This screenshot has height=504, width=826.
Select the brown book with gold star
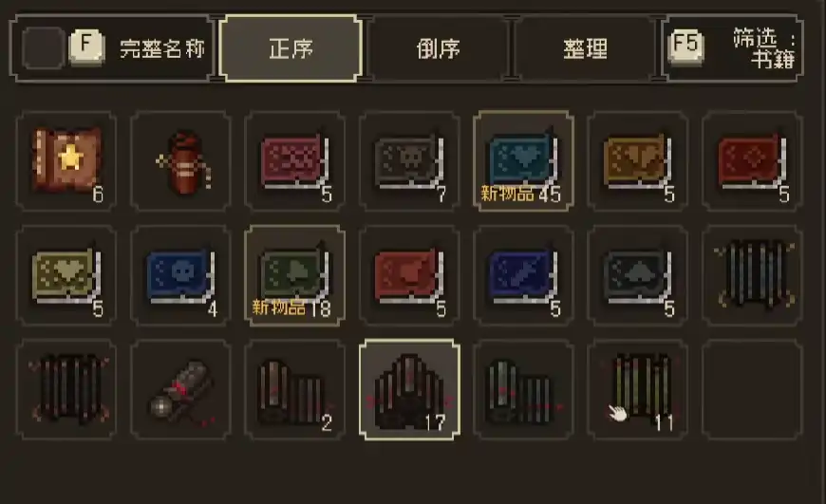pyautogui.click(x=66, y=161)
